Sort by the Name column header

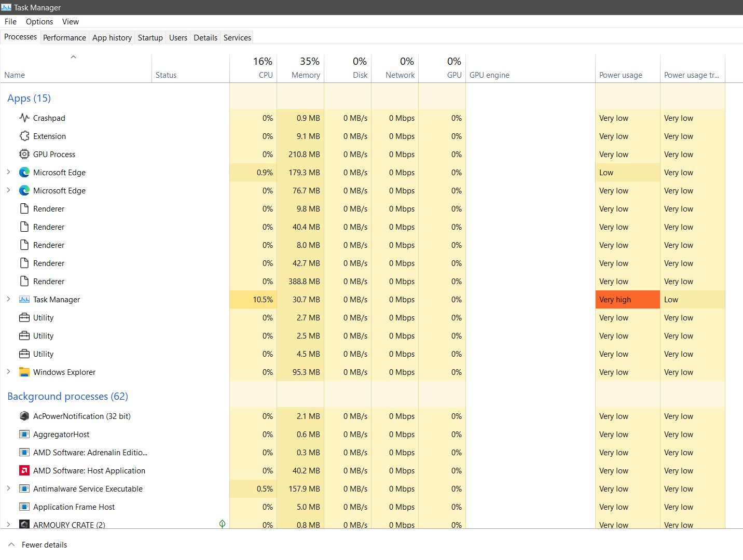[76, 68]
